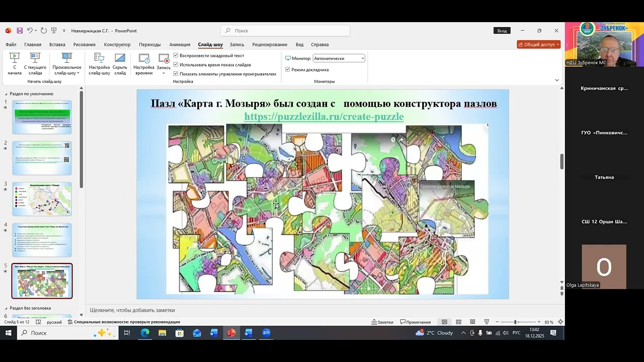Toggle 'Заметки' notes pane in status bar

point(382,322)
